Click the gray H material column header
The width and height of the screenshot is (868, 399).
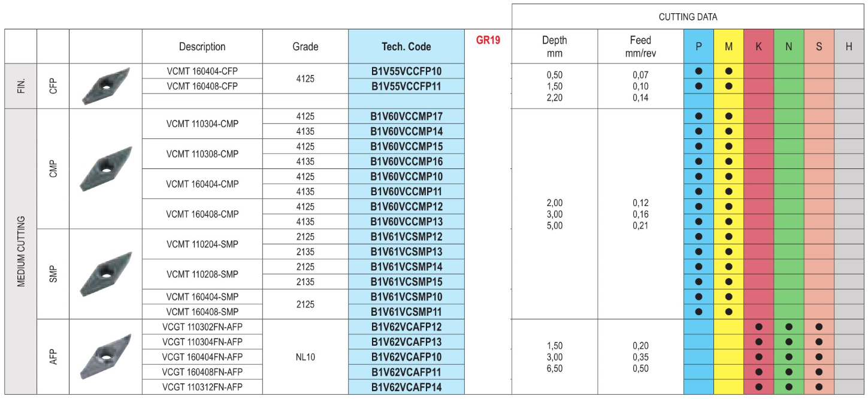849,47
